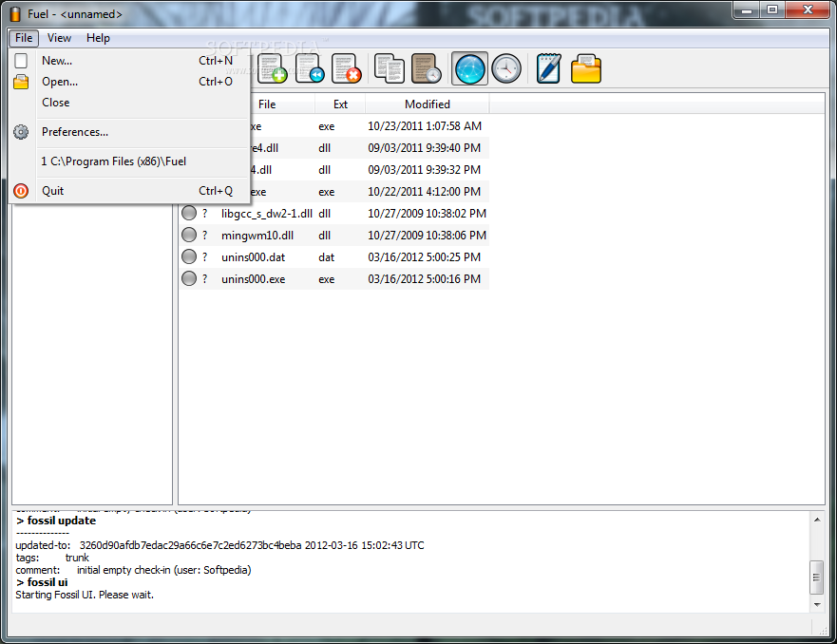Click status circle of mingwm10.dll
Screen dimensions: 837x644
[189, 235]
